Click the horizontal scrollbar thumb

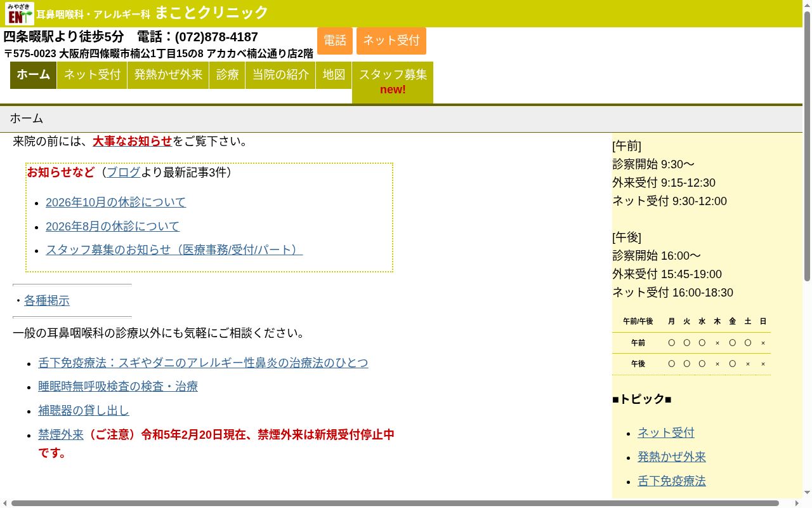[395, 504]
